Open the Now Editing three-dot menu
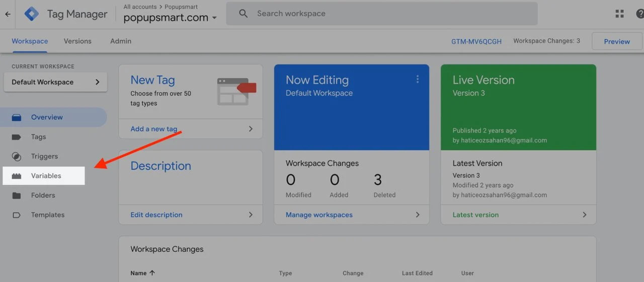The height and width of the screenshot is (282, 644). click(417, 80)
